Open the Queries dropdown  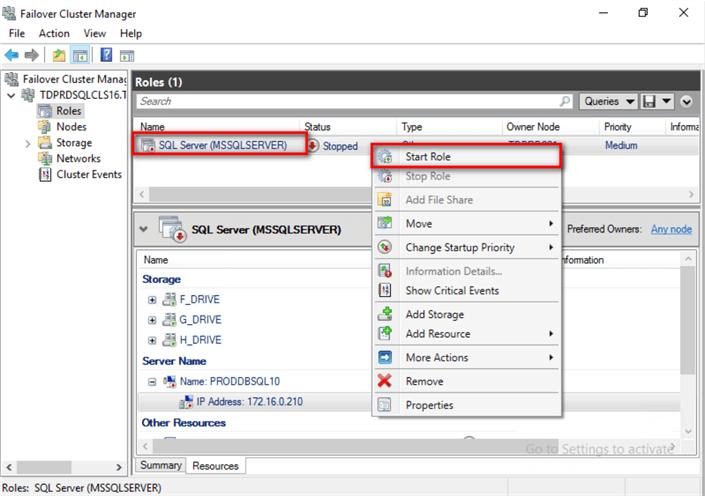pos(609,101)
